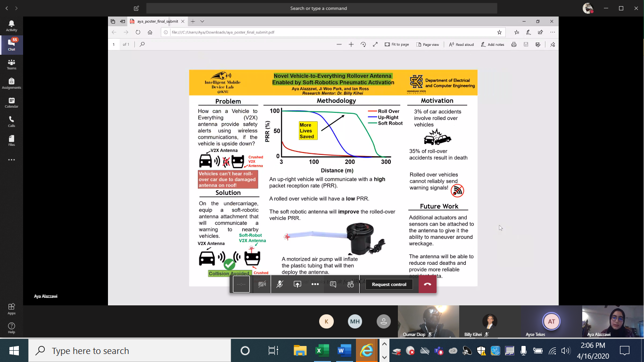Open the Activity feed in Teams sidebar
Viewport: 644px width, 362px height.
click(11, 25)
